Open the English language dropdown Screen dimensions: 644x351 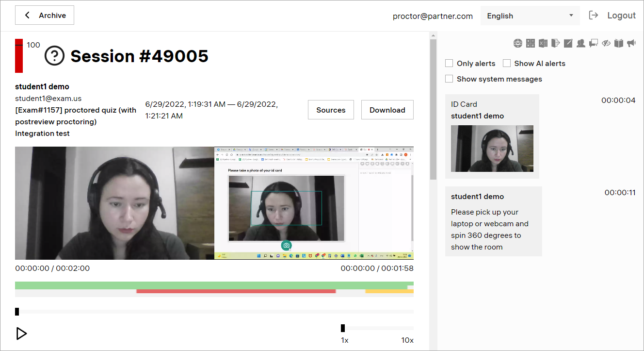[530, 16]
